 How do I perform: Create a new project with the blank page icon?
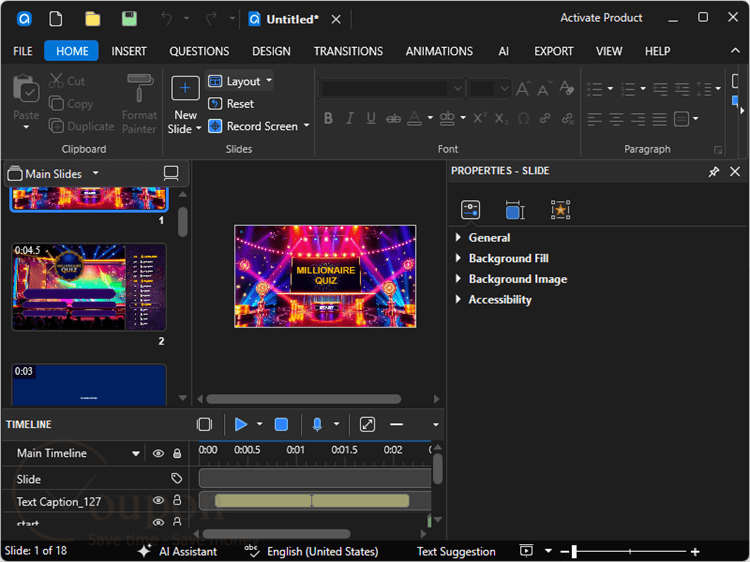tap(56, 19)
